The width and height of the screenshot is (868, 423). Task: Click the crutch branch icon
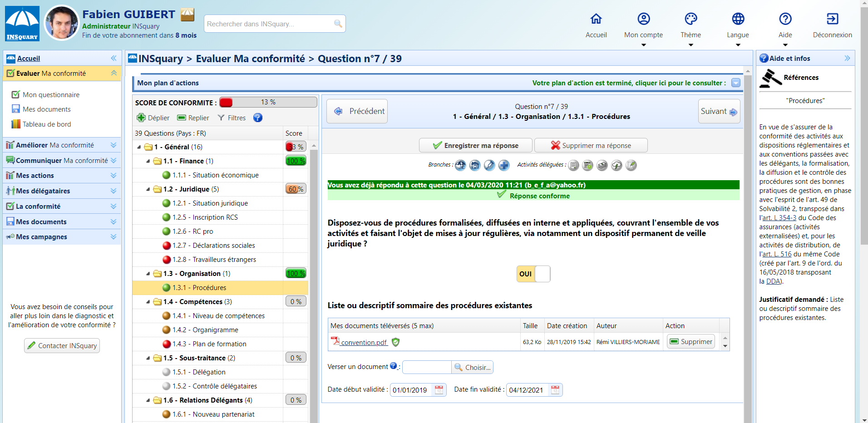[489, 165]
